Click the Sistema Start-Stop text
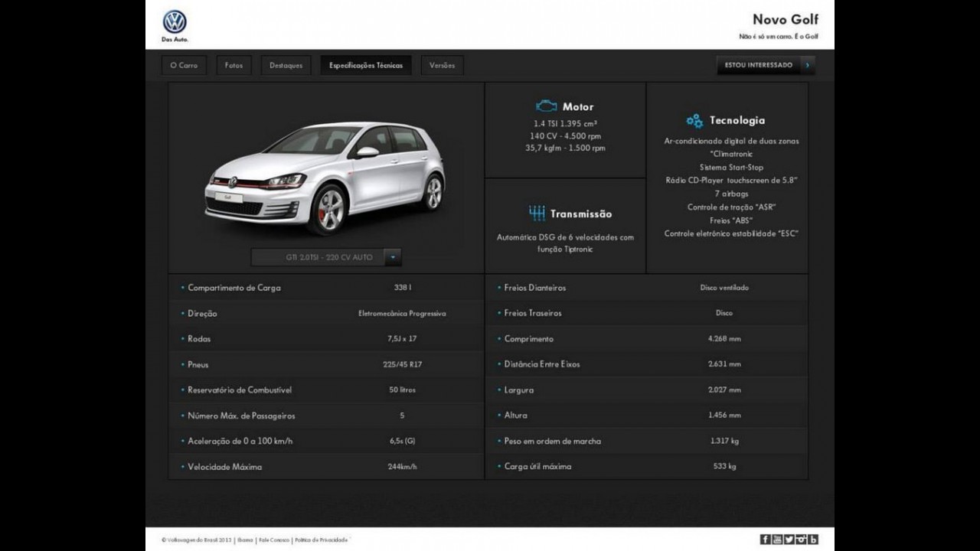Viewport: 980px width, 551px height. pos(731,168)
